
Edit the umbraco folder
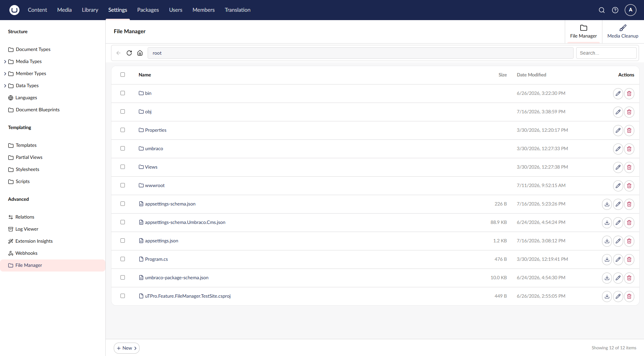(618, 149)
